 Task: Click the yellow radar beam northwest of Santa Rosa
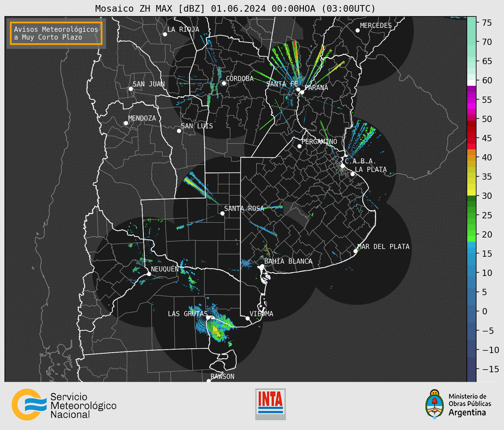195,187
